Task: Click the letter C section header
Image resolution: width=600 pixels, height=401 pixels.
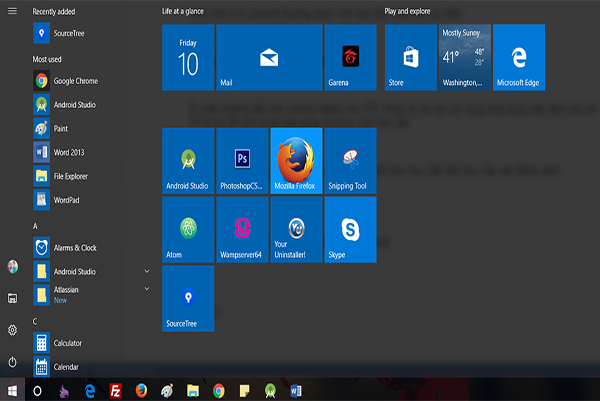Action: pyautogui.click(x=35, y=321)
